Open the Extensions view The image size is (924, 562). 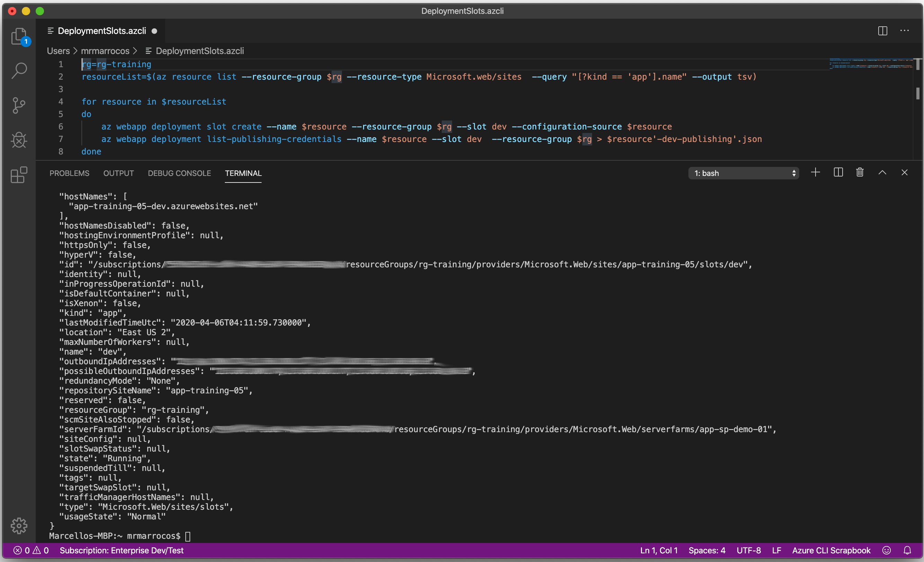point(19,175)
